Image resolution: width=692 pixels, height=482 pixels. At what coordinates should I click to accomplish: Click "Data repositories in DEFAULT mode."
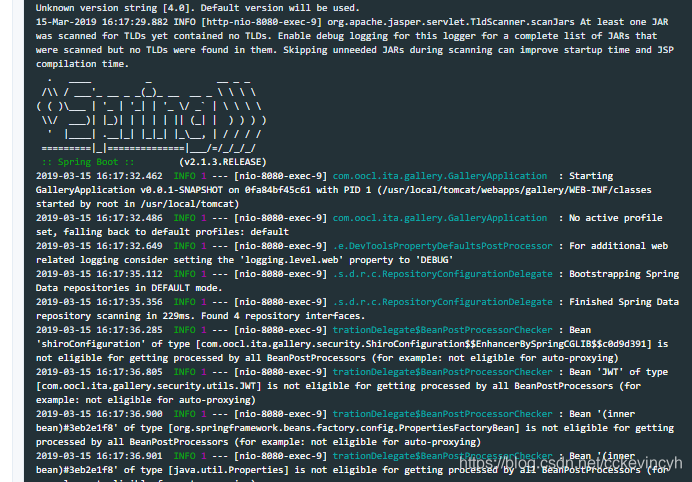click(129, 288)
